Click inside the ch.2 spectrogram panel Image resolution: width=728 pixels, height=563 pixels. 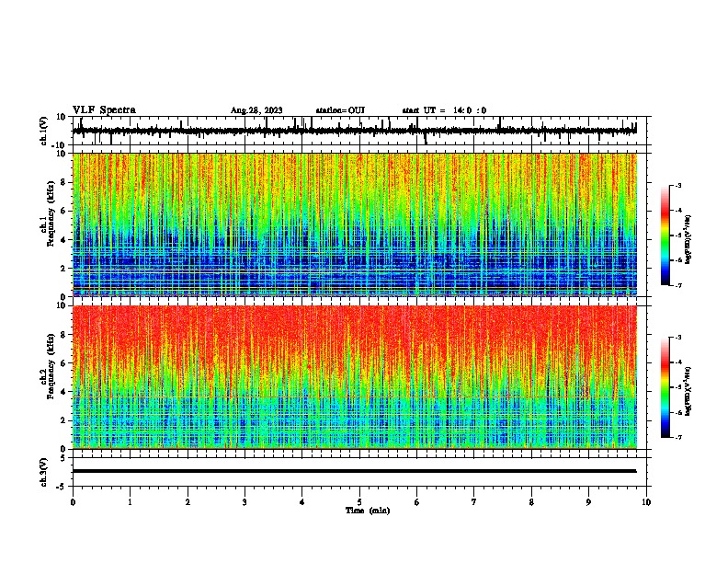click(355, 377)
